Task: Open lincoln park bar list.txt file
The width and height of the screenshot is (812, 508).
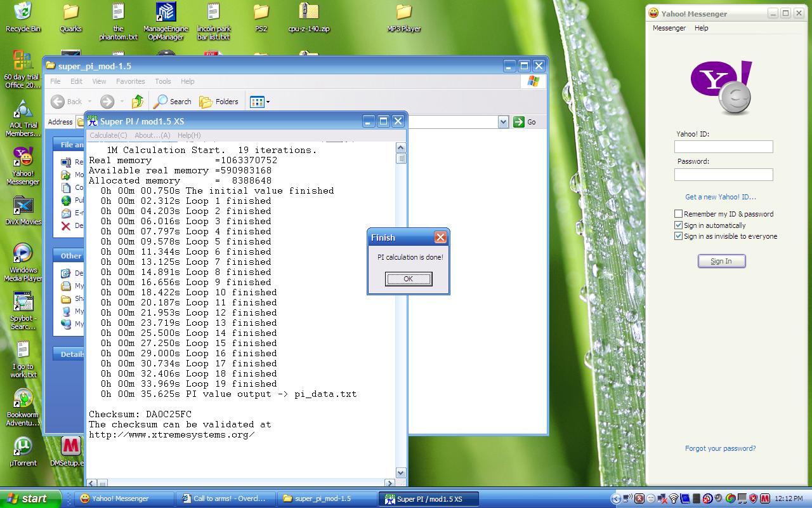Action: 214,21
